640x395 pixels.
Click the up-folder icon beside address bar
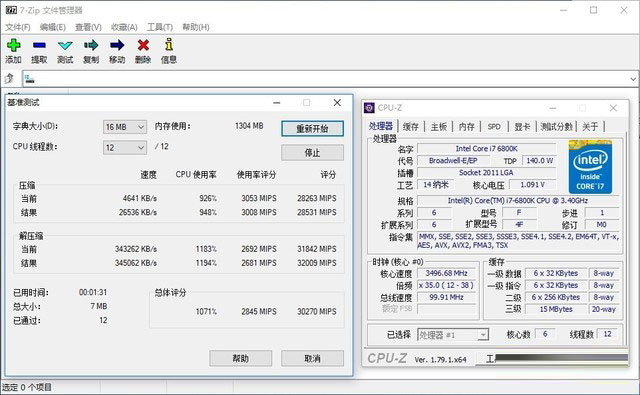[9, 78]
